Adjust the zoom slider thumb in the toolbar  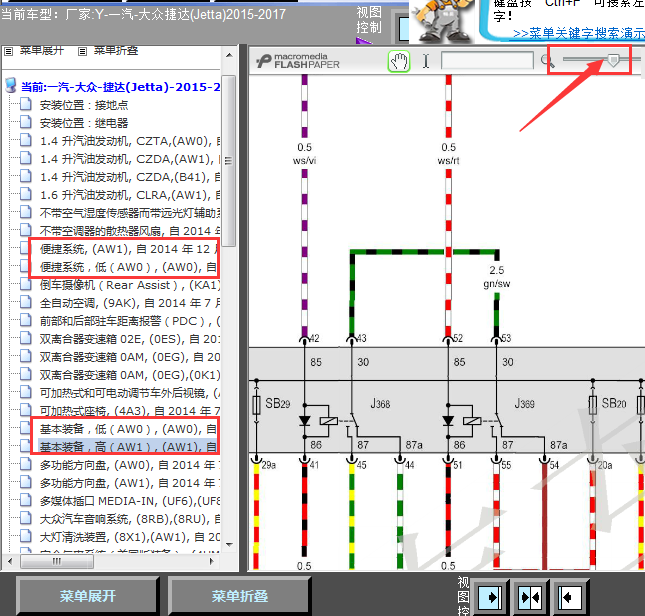(x=613, y=60)
